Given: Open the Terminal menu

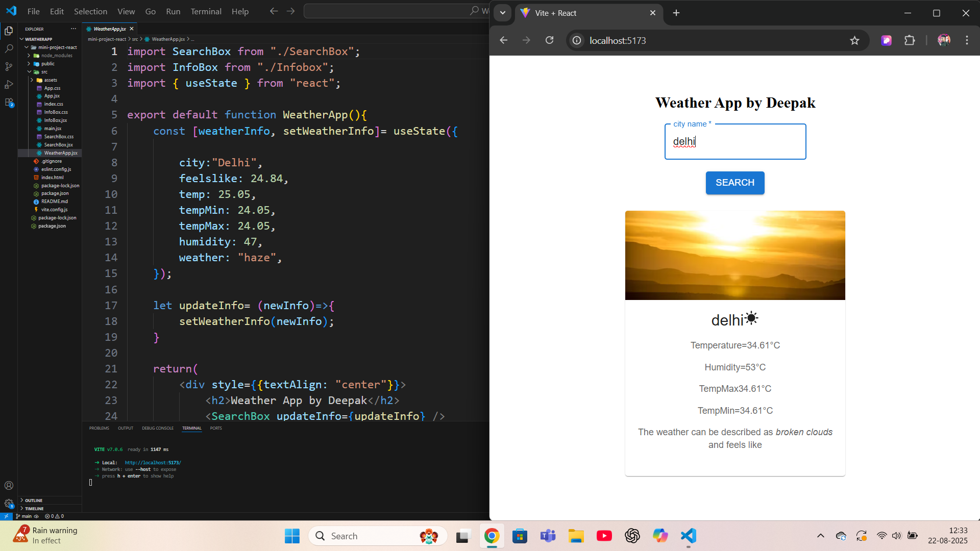Looking at the screenshot, I should click(206, 11).
